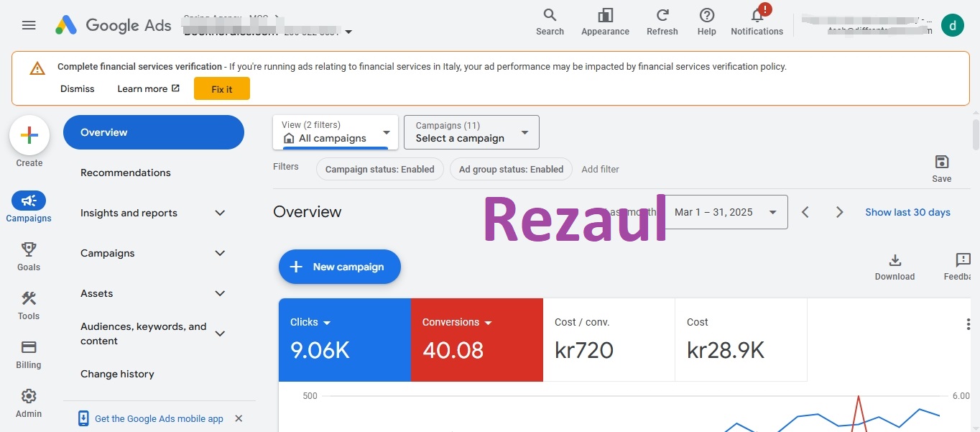Click the page vertical scrollbar
The image size is (980, 432).
976,134
